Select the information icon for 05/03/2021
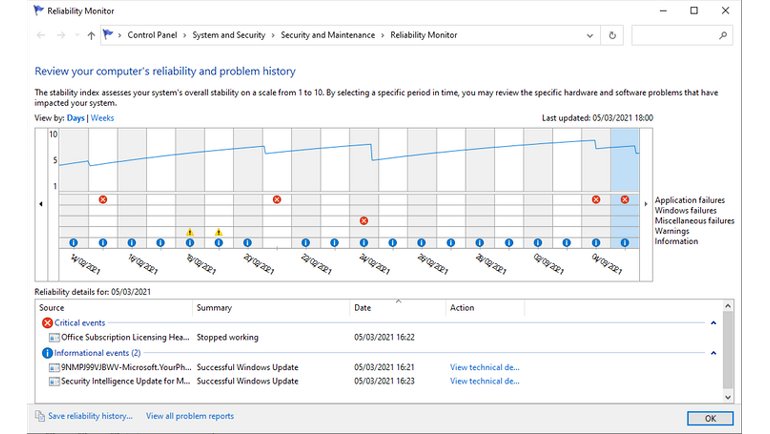Viewport: 770px width, 434px height. tap(625, 243)
